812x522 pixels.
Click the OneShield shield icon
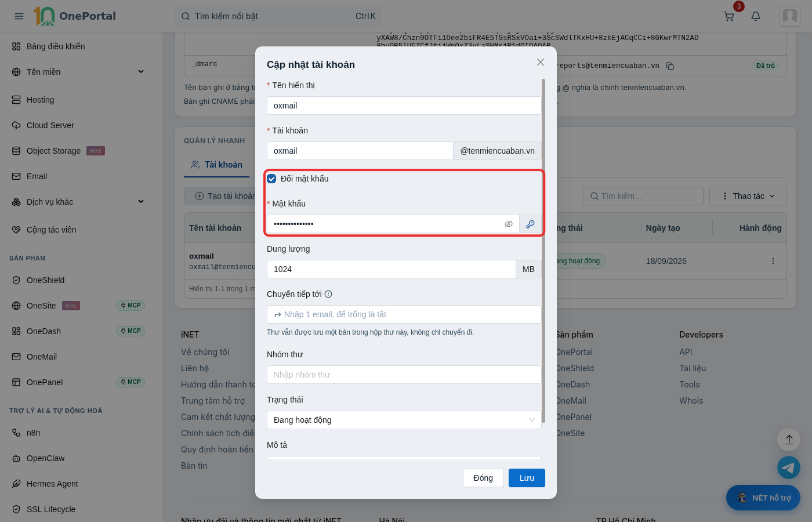[16, 280]
